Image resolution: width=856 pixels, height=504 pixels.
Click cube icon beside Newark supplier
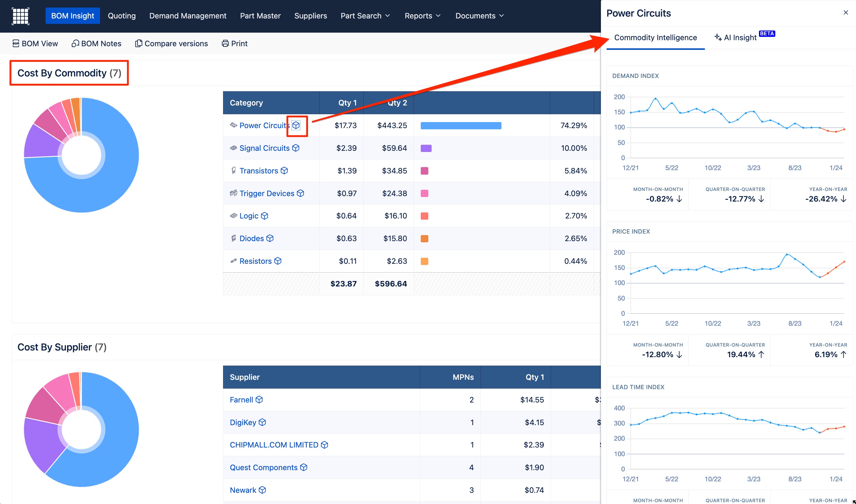click(262, 490)
